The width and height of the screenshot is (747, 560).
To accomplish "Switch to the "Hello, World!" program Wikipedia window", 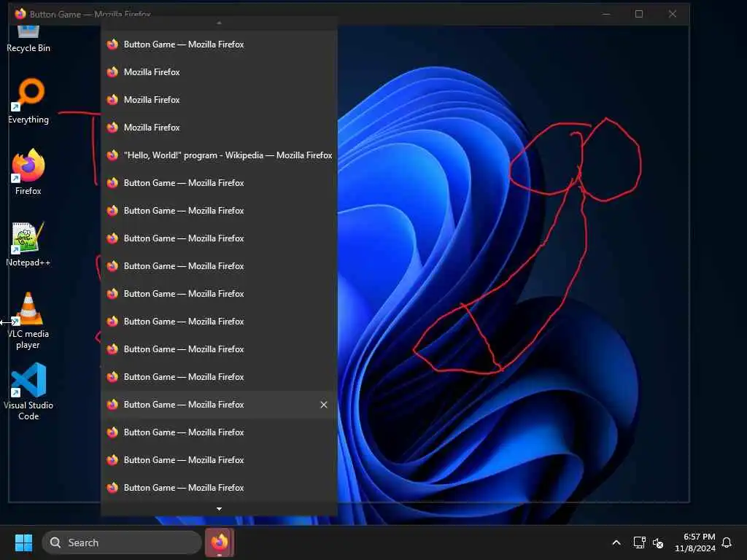I will click(219, 155).
